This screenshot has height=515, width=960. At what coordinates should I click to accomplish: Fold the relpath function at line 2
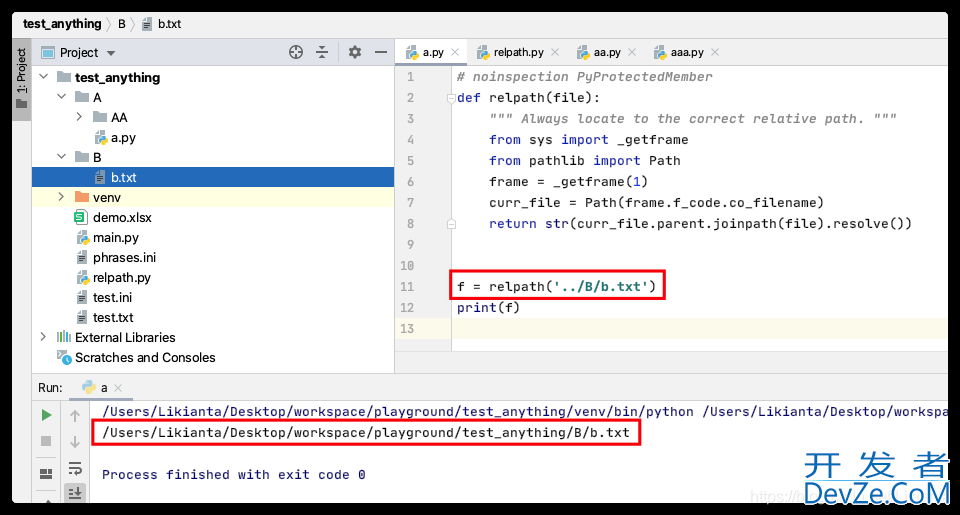tap(451, 98)
